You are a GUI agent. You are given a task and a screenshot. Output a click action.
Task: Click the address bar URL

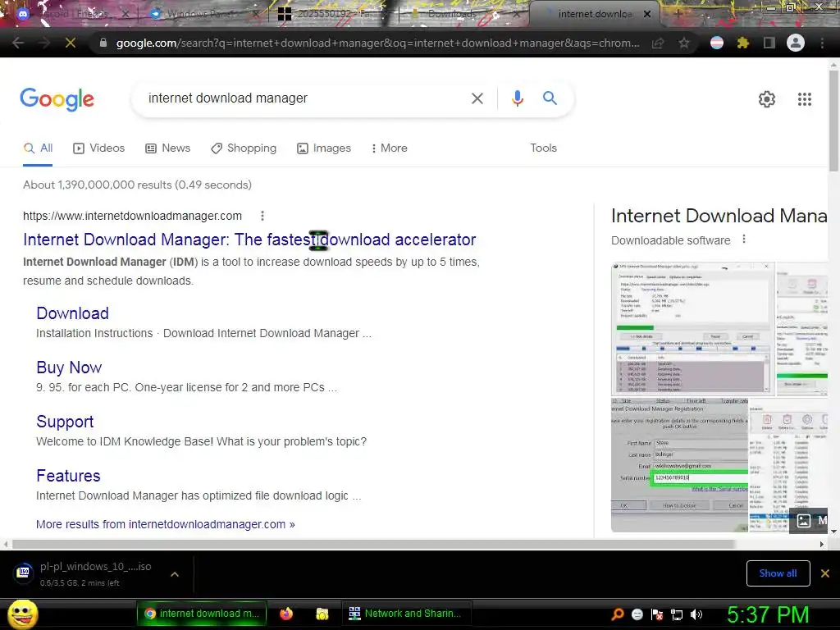click(377, 43)
